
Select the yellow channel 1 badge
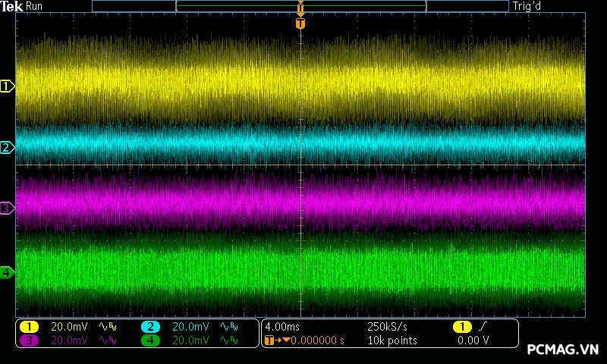click(28, 327)
